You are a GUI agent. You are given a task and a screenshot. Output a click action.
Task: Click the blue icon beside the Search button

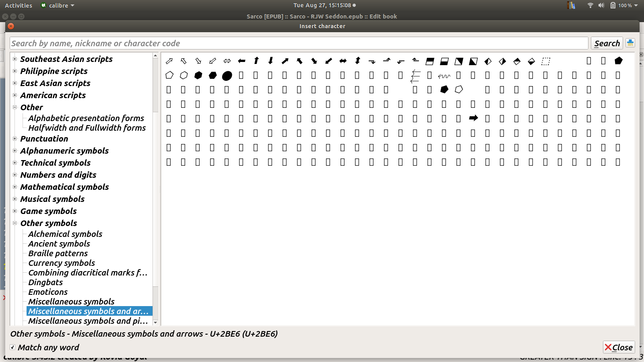pyautogui.click(x=630, y=43)
